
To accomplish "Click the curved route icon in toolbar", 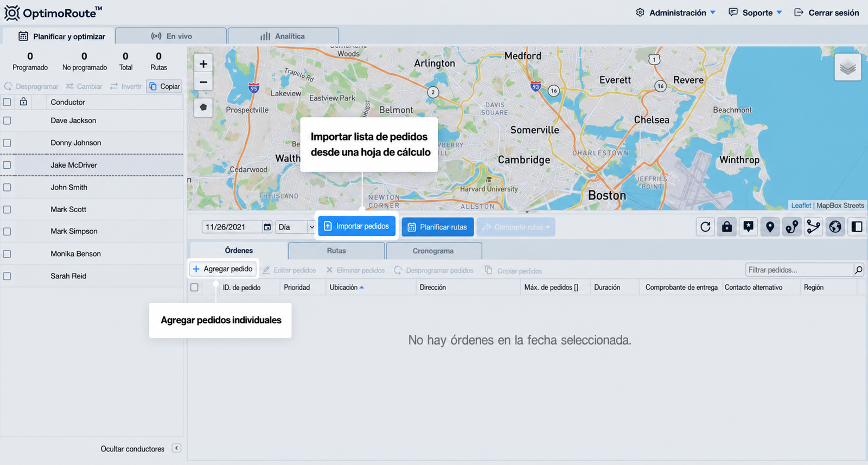I will tap(792, 227).
